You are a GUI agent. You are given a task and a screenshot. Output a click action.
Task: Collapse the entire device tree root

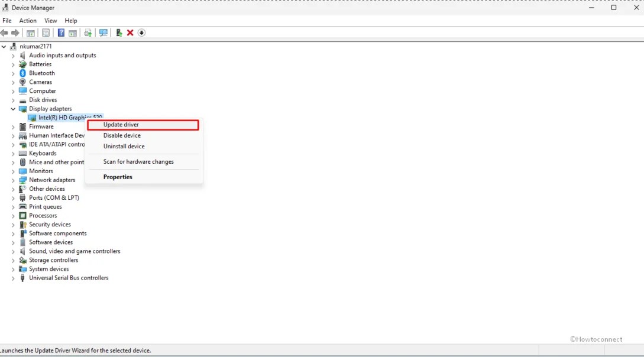(4, 46)
